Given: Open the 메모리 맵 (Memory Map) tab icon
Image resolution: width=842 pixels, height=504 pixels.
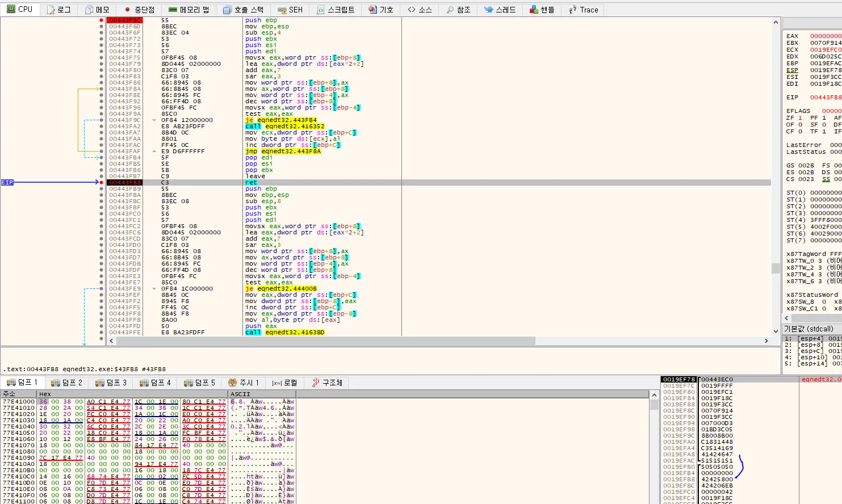Looking at the screenshot, I should click(x=173, y=10).
